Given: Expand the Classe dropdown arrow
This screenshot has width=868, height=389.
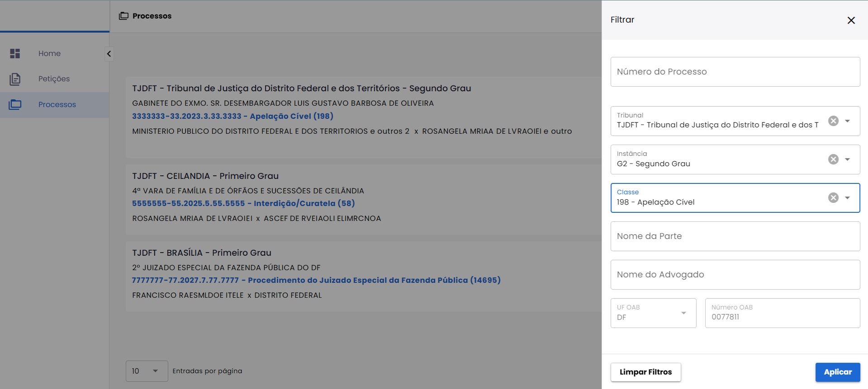Looking at the screenshot, I should pyautogui.click(x=848, y=197).
